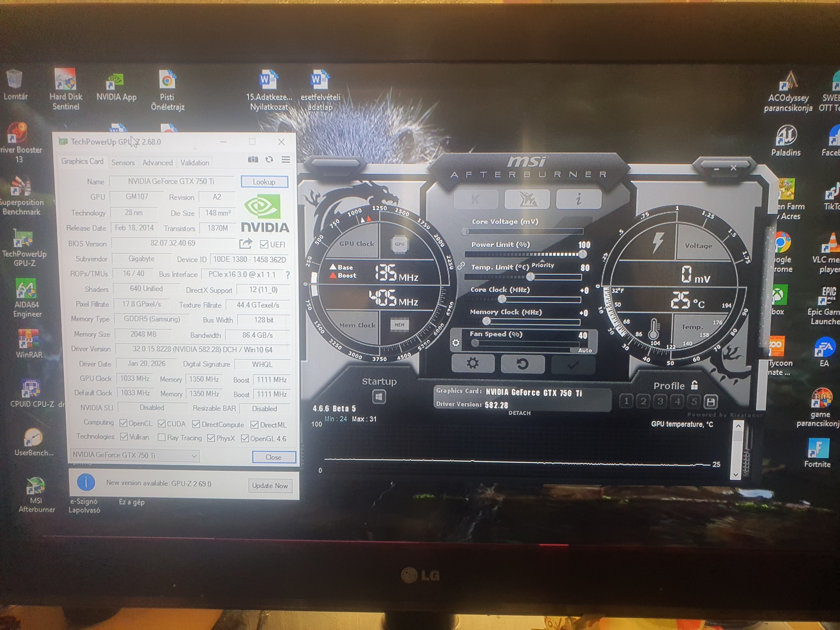
Task: Open the Validation tab in GPU-Z
Action: [194, 163]
